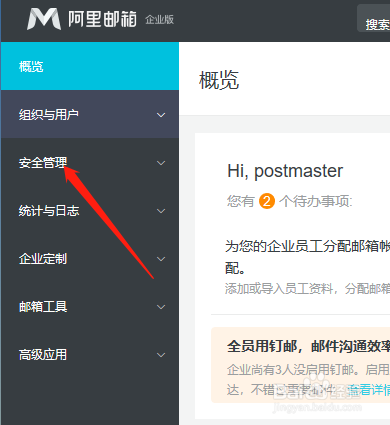This screenshot has height=425, width=390.
Task: Click the orange pending items badge 2
Action: 267,201
